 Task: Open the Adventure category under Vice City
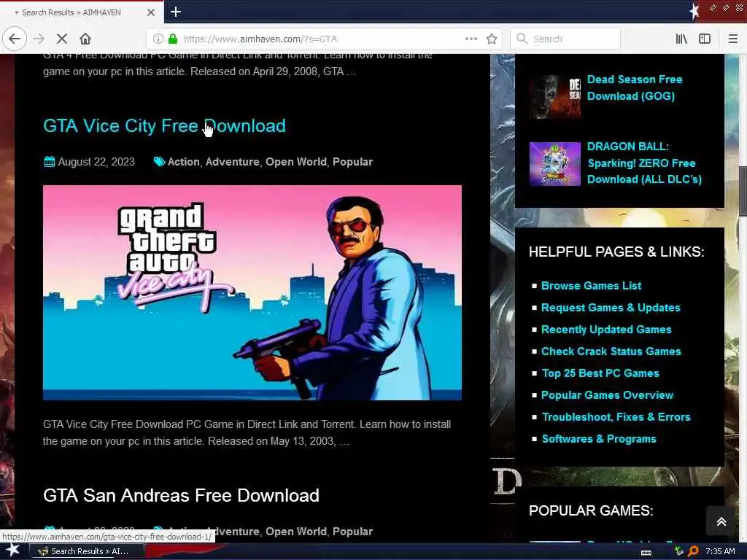[x=233, y=162]
